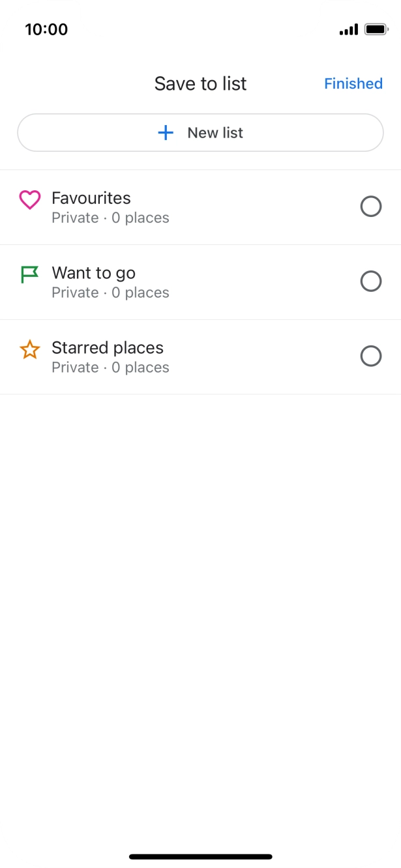Tap the Save to list heading
This screenshot has width=401, height=868.
200,83
